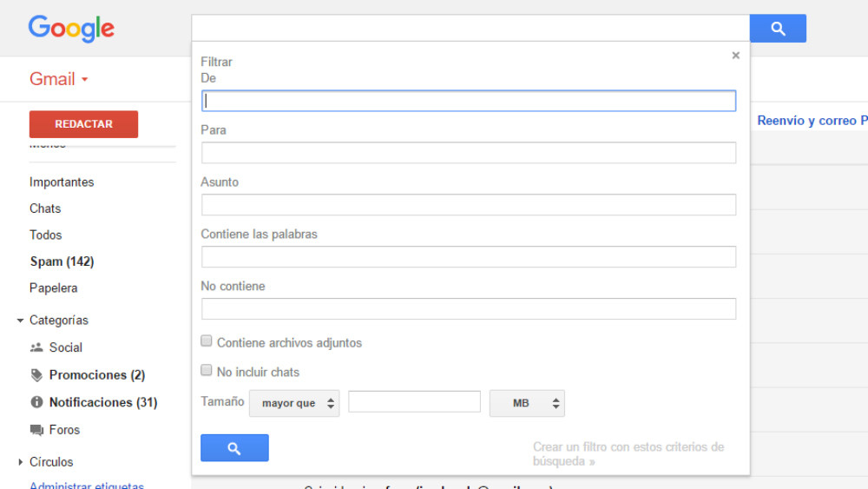Click the Notificaciones info icon

[36, 402]
